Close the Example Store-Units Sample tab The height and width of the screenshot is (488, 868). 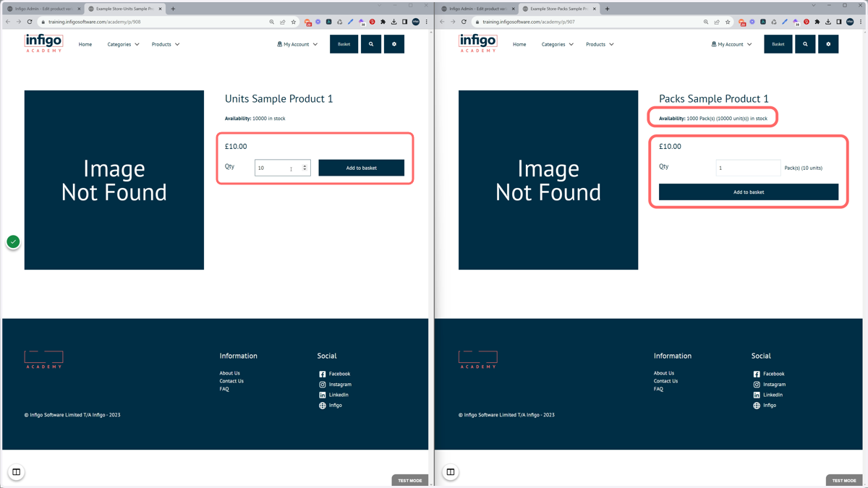click(x=160, y=9)
